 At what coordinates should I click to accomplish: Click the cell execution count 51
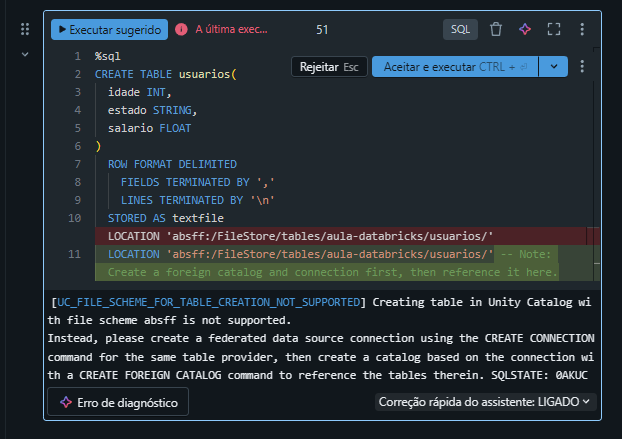coord(322,30)
